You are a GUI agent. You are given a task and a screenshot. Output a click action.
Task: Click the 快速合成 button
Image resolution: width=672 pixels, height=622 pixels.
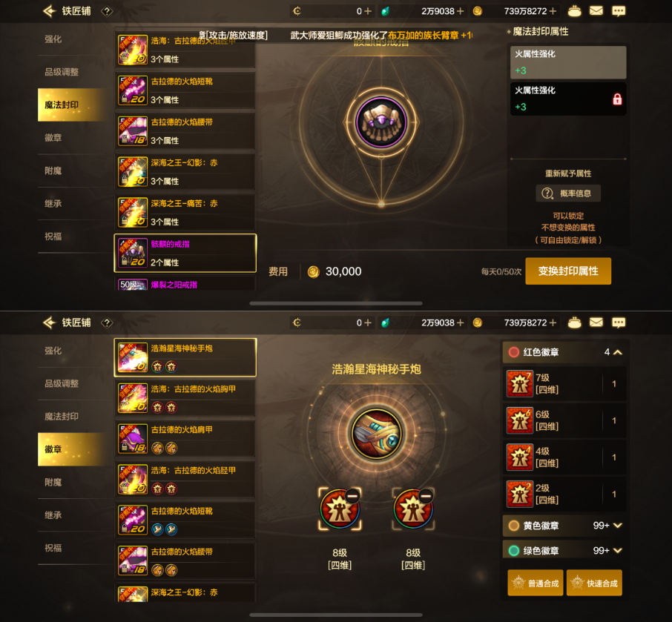[594, 583]
